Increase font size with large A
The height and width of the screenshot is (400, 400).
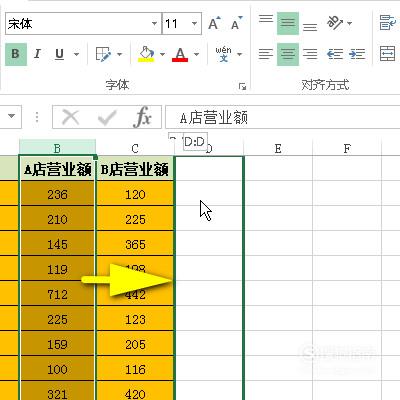click(x=214, y=23)
